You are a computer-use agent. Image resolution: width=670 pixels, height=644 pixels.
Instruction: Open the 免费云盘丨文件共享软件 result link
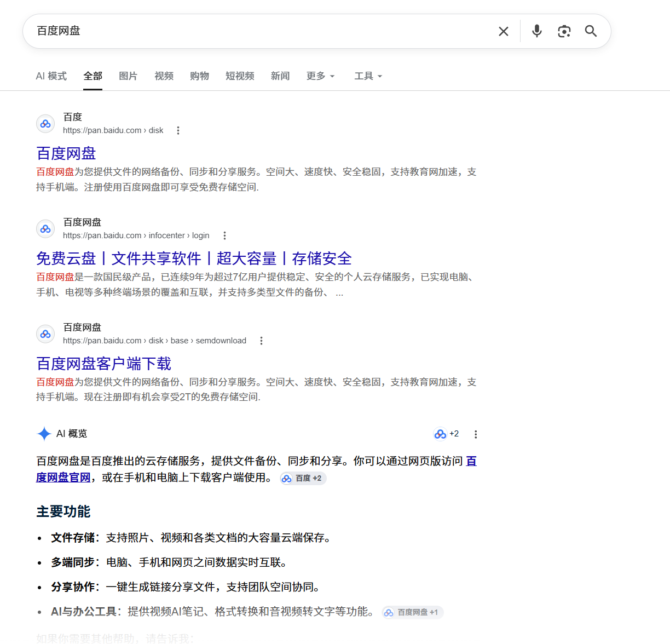coord(194,258)
